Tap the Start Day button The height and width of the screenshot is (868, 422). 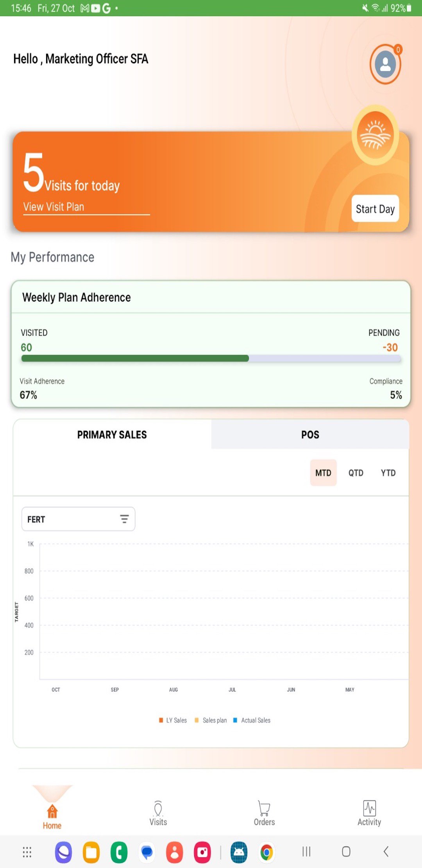(375, 209)
